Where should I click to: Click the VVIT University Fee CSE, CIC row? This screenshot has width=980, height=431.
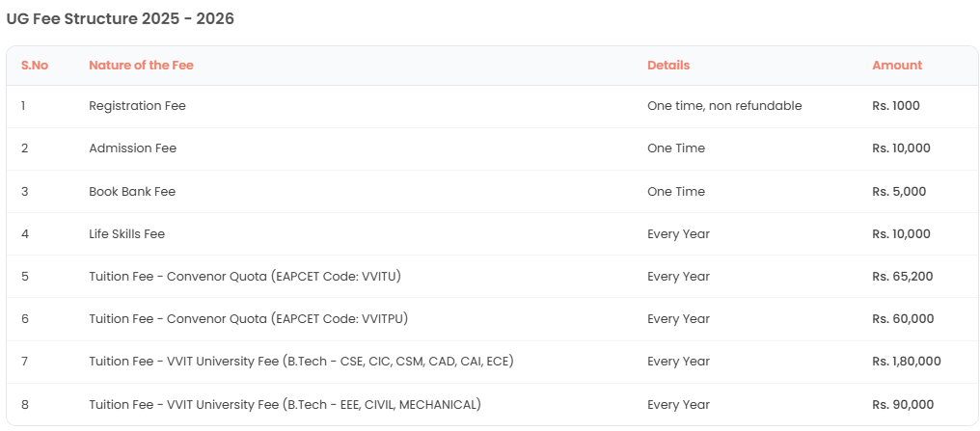pos(301,362)
